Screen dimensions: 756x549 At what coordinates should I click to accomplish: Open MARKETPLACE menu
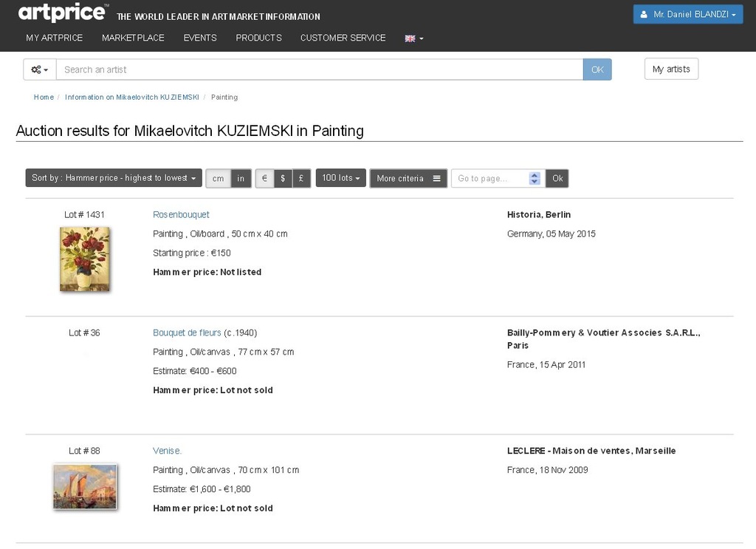133,38
